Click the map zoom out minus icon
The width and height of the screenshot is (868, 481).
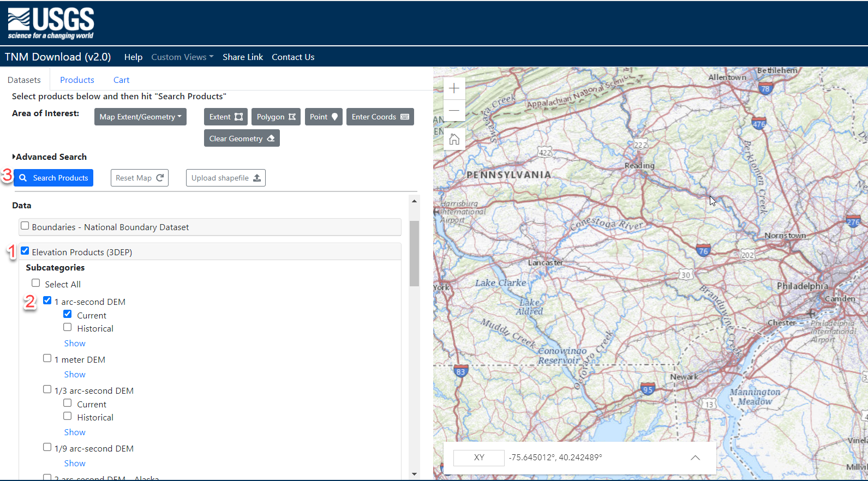pyautogui.click(x=454, y=111)
